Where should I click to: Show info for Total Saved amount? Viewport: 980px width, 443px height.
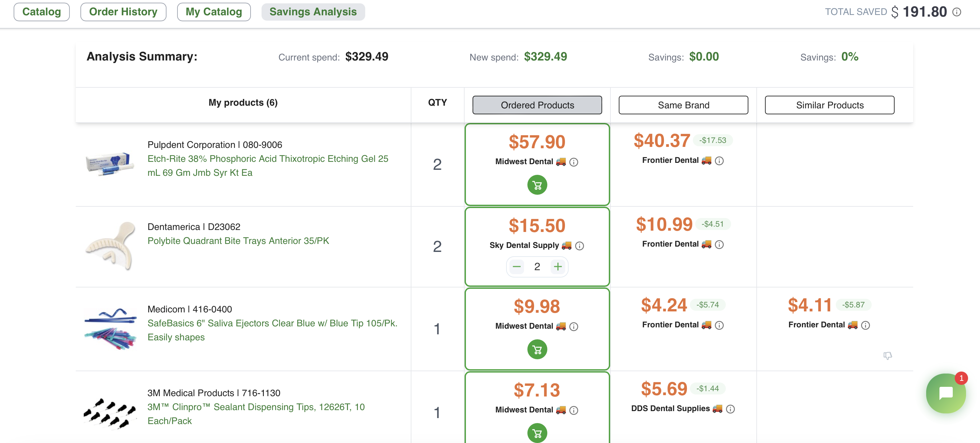pos(956,12)
